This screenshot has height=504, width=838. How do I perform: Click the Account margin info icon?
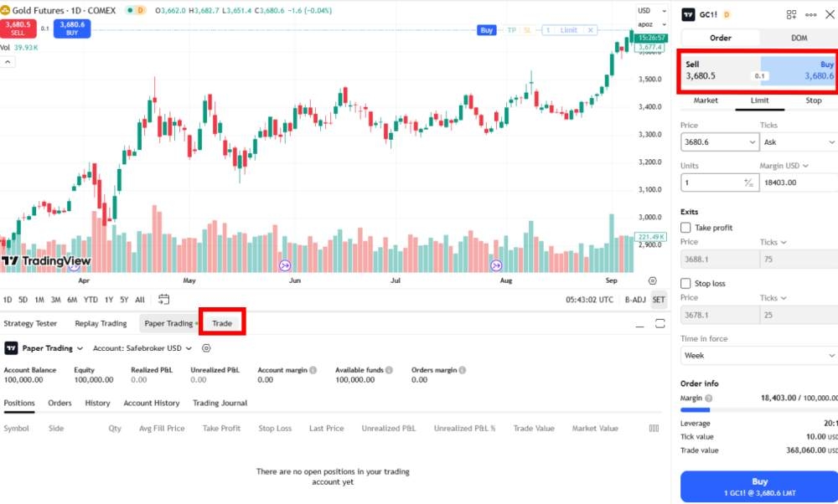[313, 369]
